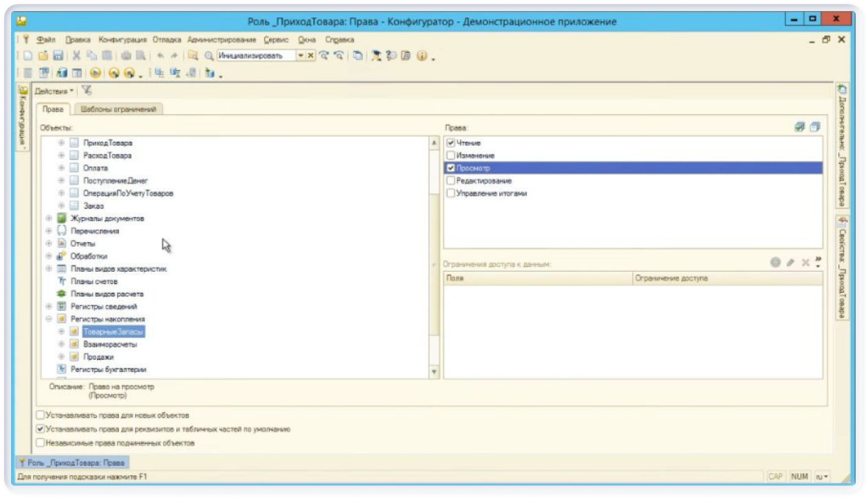Click the check all rights icon above Права list

(x=799, y=127)
